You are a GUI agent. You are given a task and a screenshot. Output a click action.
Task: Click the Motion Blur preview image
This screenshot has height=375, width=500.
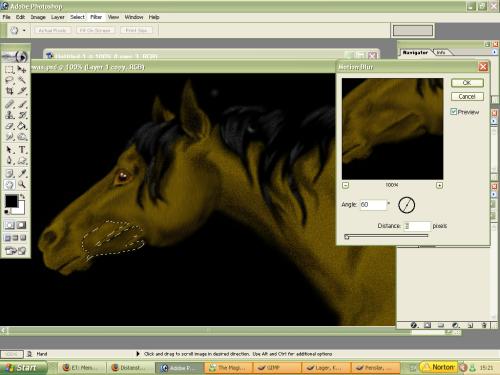(393, 129)
